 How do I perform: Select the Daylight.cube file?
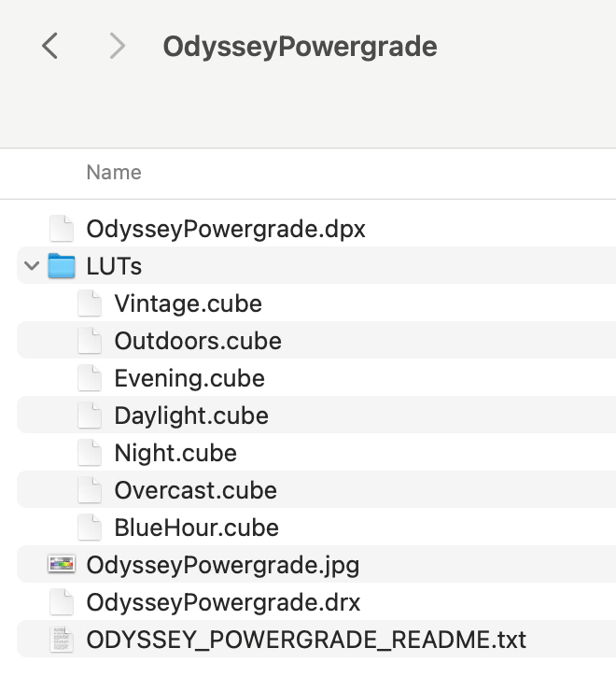click(191, 415)
